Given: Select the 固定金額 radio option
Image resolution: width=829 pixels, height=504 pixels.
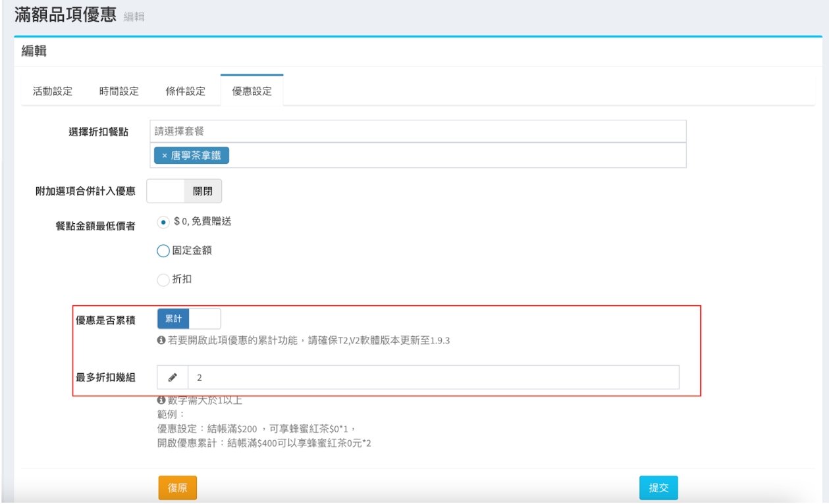Looking at the screenshot, I should pyautogui.click(x=163, y=250).
